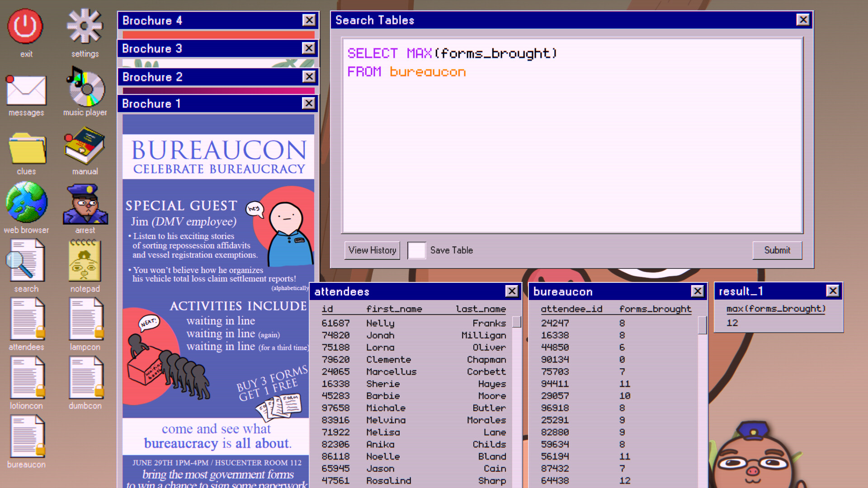Image resolution: width=868 pixels, height=488 pixels.
Task: Open the View History panel
Action: coord(372,250)
